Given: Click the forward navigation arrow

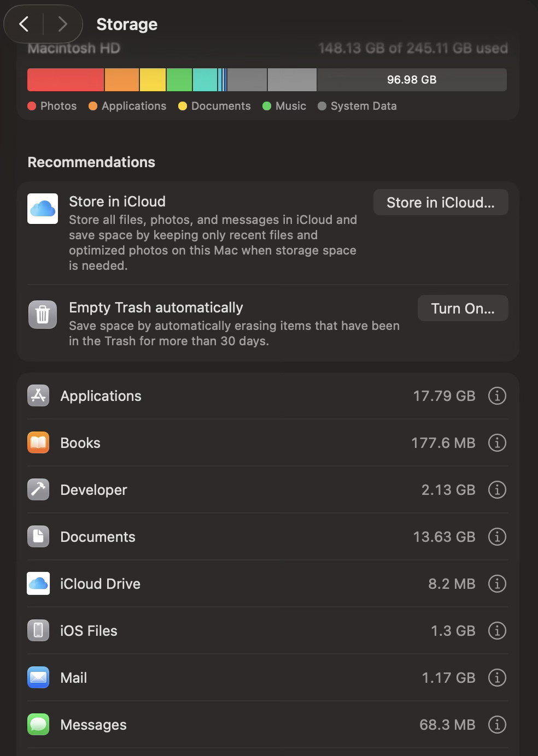Looking at the screenshot, I should pos(62,24).
